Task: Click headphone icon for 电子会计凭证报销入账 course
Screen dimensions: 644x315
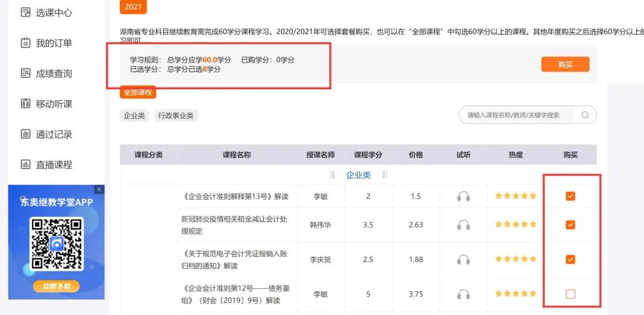Action: [463, 260]
